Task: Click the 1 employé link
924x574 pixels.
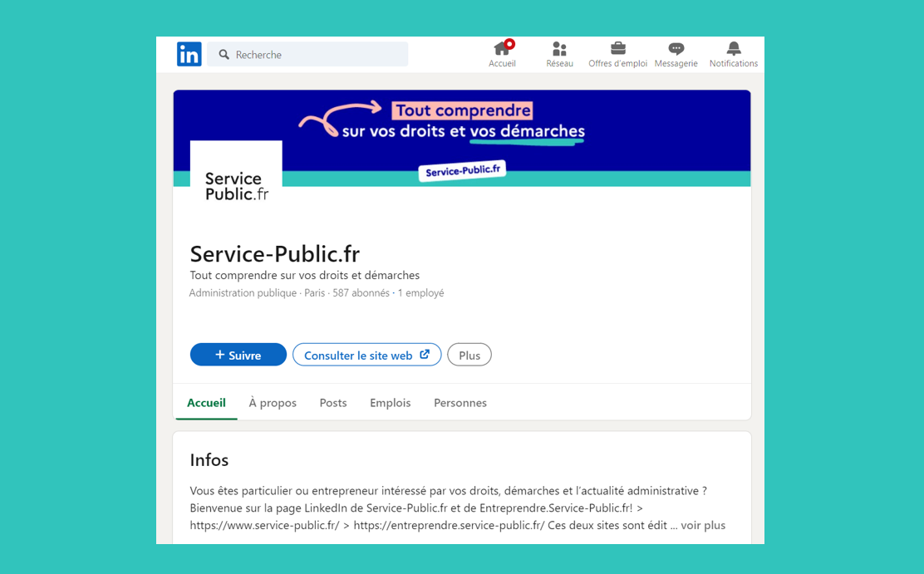Action: [x=420, y=293]
